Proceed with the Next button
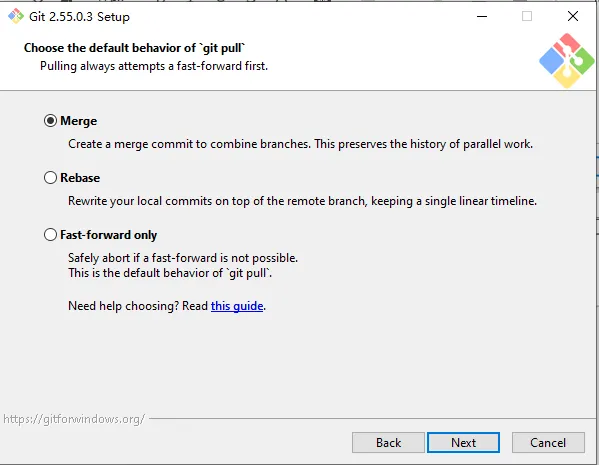The height and width of the screenshot is (465, 599). pos(463,442)
